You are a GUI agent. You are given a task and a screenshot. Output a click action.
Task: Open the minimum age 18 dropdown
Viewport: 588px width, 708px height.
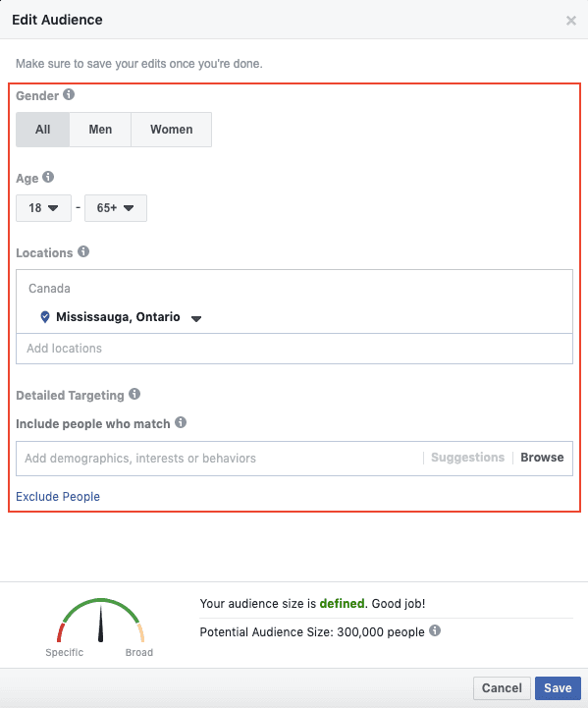click(x=44, y=208)
